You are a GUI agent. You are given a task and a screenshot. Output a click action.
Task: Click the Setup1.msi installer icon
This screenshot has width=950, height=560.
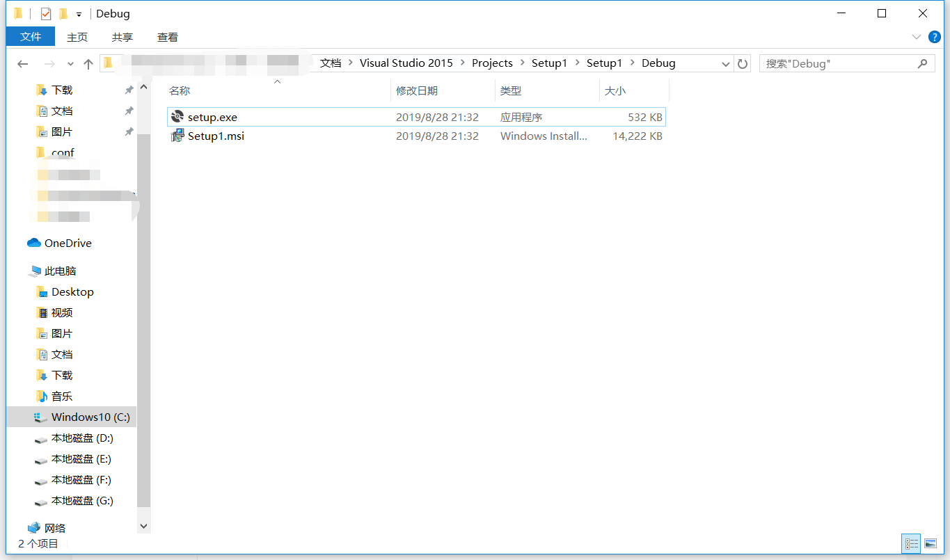(x=177, y=136)
